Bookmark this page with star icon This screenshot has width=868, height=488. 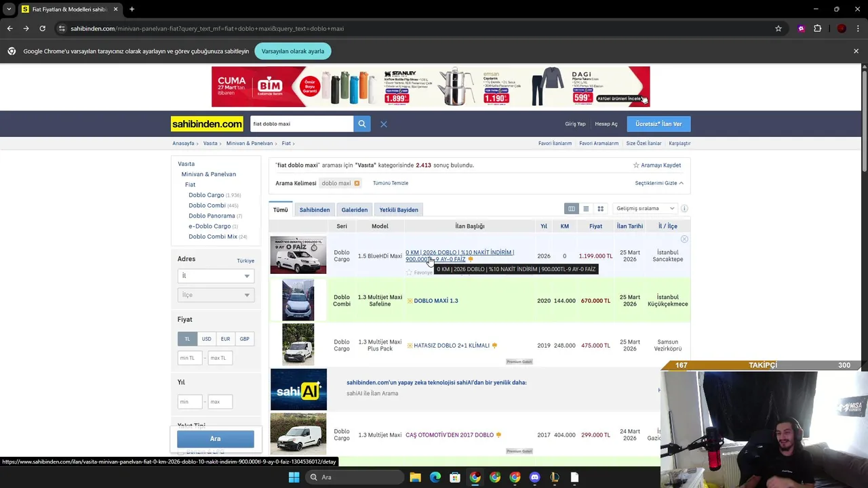coord(778,28)
